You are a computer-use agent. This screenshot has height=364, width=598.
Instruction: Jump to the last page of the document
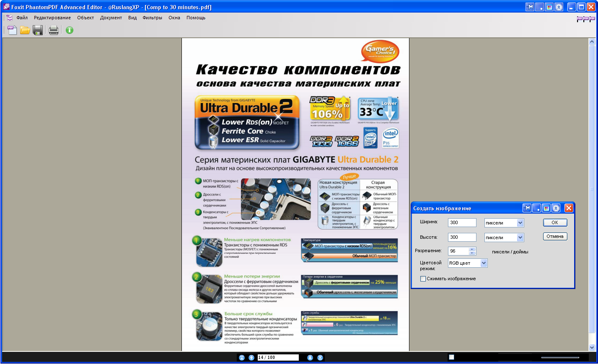[320, 357]
